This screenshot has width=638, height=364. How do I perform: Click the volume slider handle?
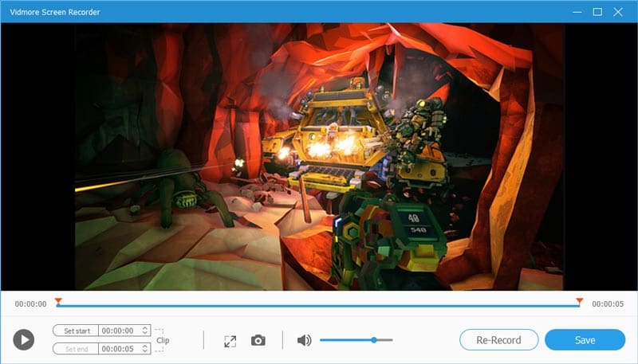click(373, 340)
